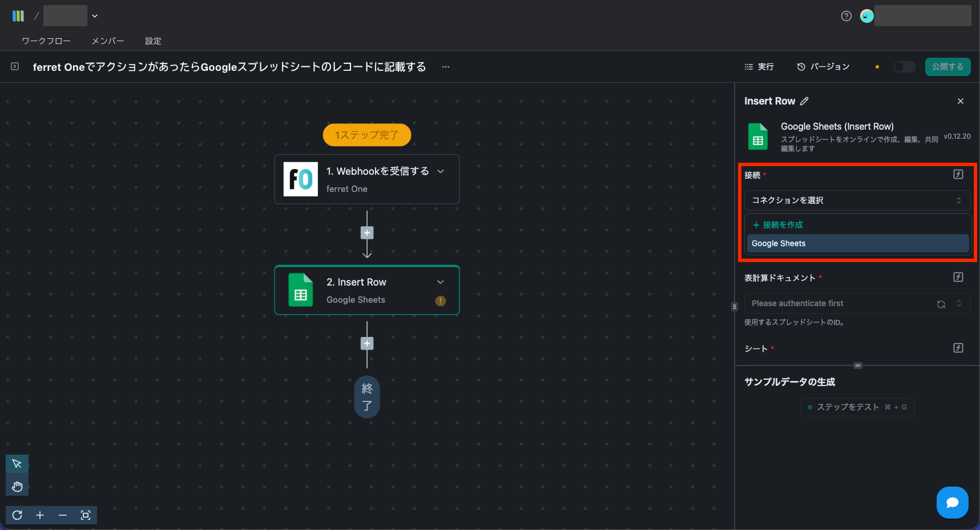Open the Please authenticate first dropdown
The image size is (980, 530).
coord(857,303)
